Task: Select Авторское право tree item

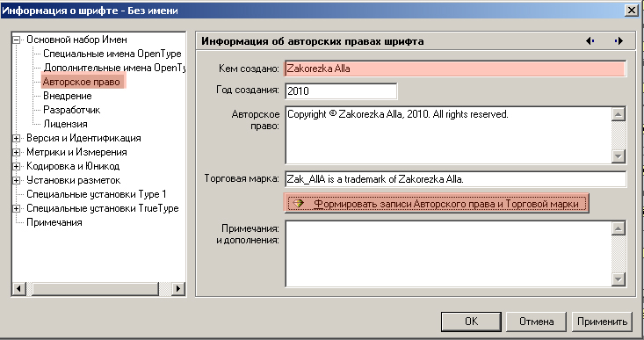Action: coord(82,82)
